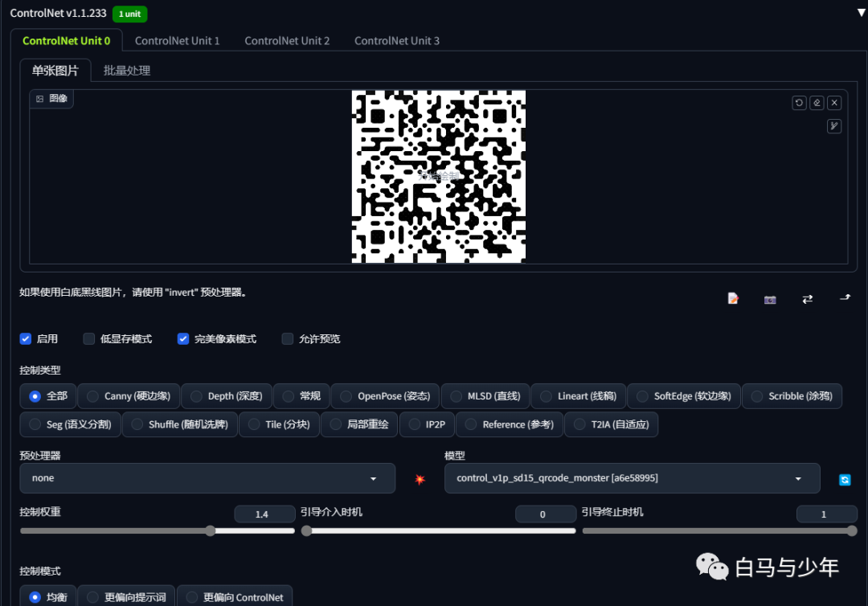Switch to the 批量处理 tab
Viewport: 868px width, 606px height.
coord(127,71)
